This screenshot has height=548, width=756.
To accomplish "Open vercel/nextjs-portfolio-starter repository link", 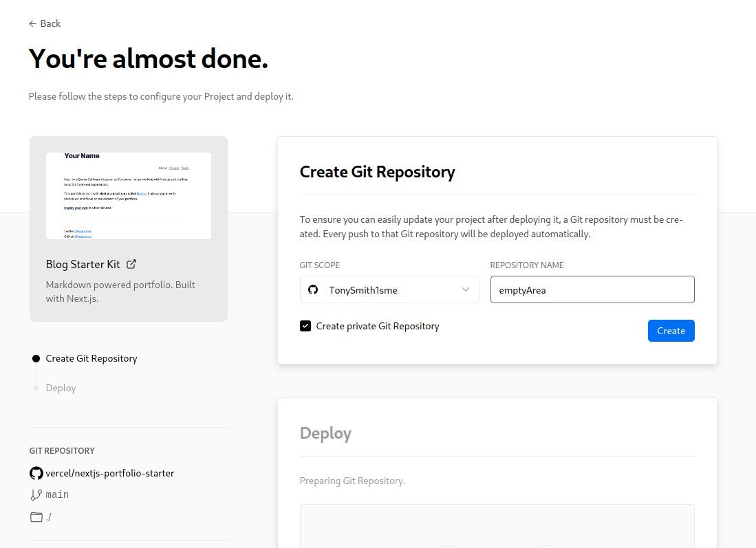I will pos(110,473).
